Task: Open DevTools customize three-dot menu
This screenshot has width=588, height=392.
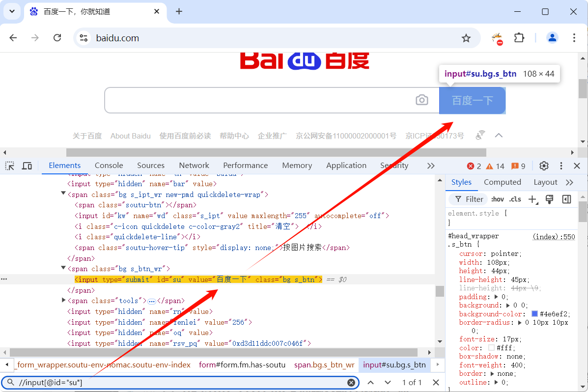Action: click(x=561, y=166)
